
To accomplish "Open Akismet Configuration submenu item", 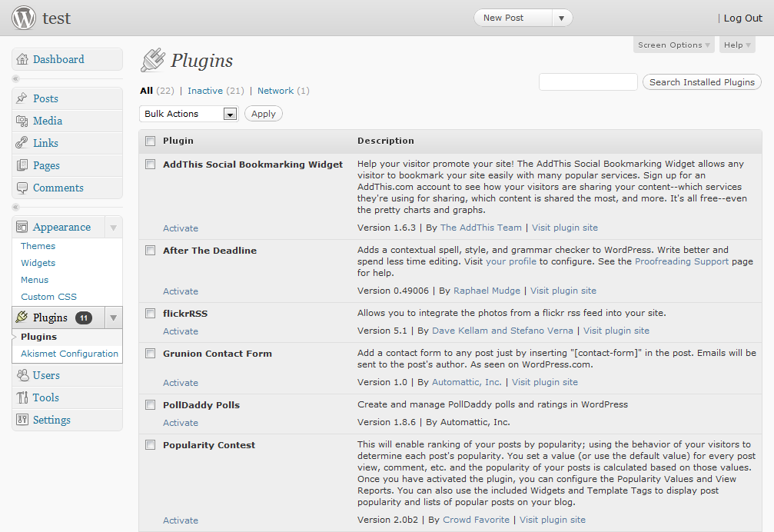I will point(70,354).
